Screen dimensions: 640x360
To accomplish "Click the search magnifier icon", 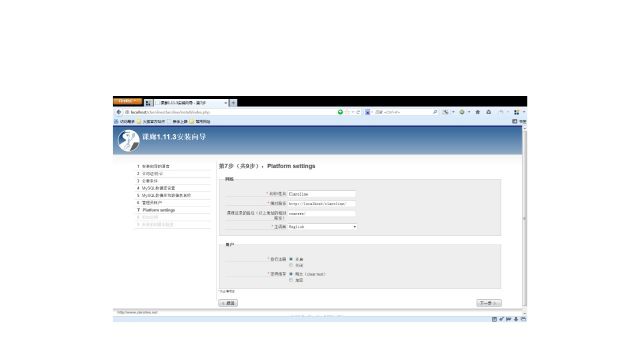I will tap(435, 112).
